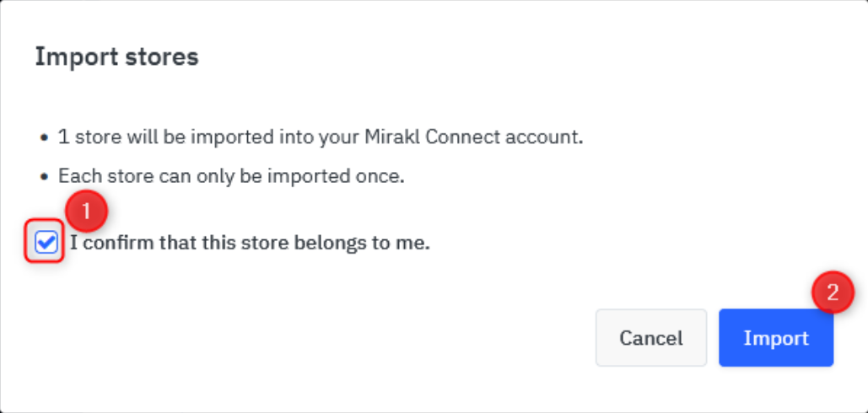The height and width of the screenshot is (413, 868).
Task: Click the "Each store can only be imported once" line
Action: tap(231, 176)
